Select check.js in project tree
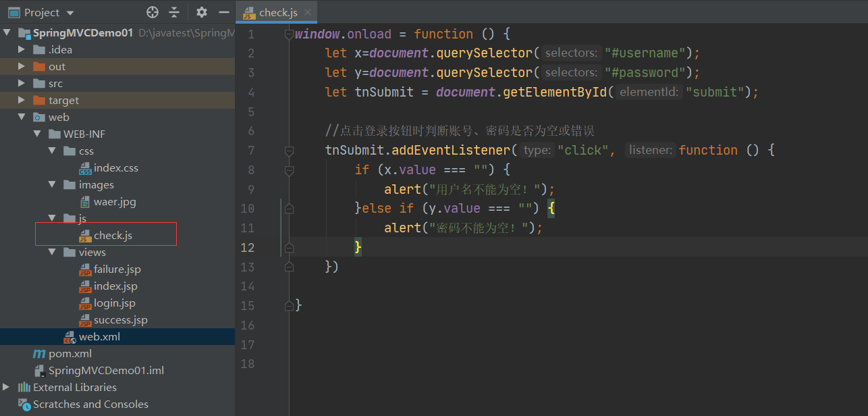868x416 pixels. [x=113, y=235]
